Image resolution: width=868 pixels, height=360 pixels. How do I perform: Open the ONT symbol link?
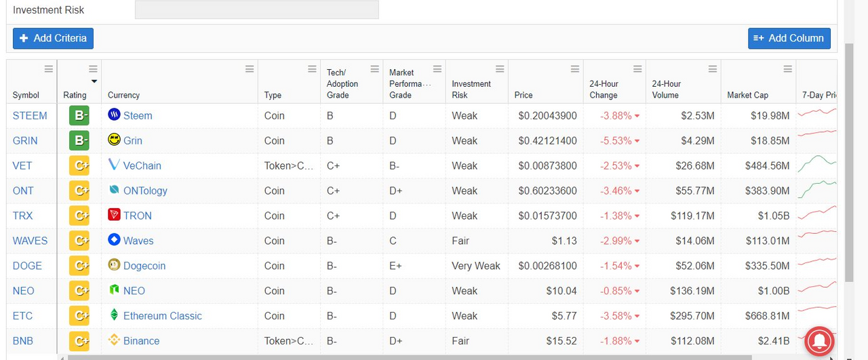click(23, 191)
